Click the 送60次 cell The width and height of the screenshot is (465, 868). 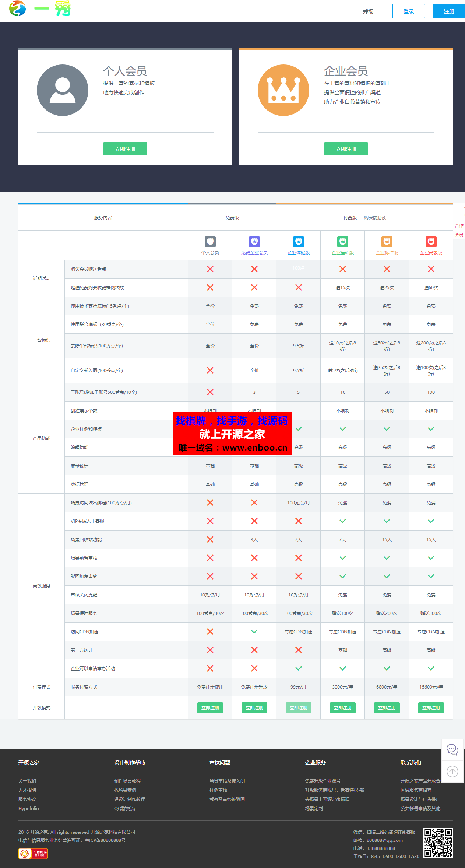tap(431, 288)
